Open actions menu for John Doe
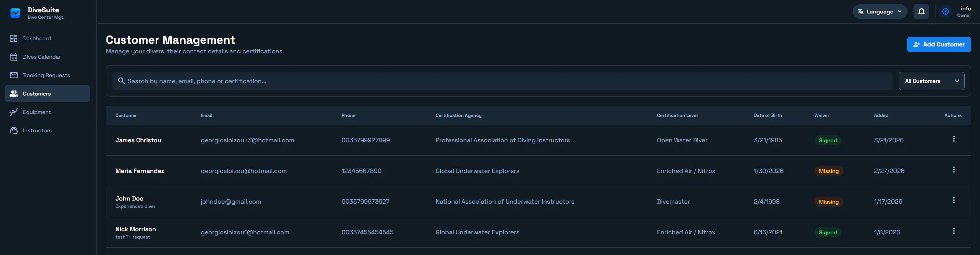980x255 pixels. [954, 200]
